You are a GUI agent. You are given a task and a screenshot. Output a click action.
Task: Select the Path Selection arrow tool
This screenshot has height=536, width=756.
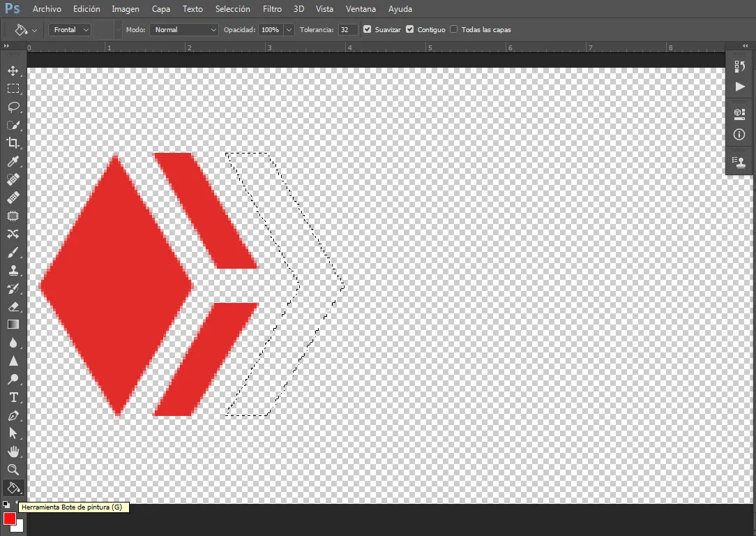[13, 433]
